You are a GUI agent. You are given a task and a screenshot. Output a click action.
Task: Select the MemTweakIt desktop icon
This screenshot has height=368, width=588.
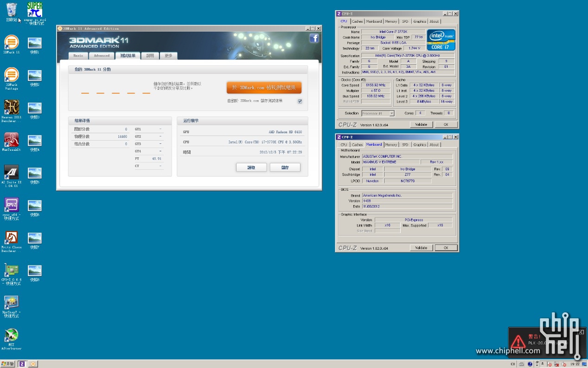click(x=12, y=142)
